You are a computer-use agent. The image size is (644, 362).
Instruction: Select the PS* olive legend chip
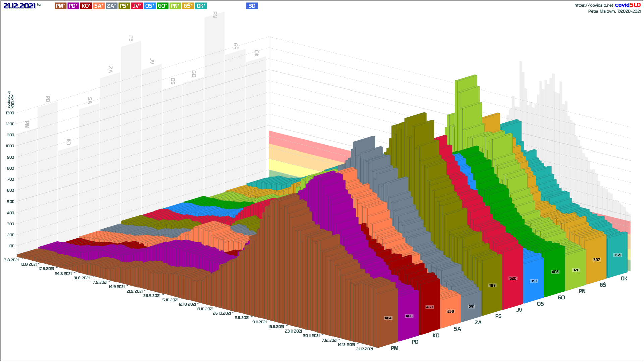124,6
